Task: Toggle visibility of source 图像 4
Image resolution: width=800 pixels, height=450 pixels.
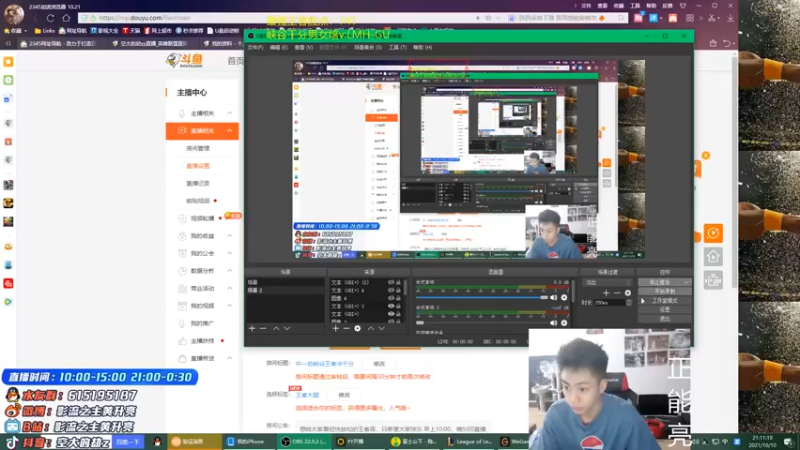Action: (x=391, y=298)
